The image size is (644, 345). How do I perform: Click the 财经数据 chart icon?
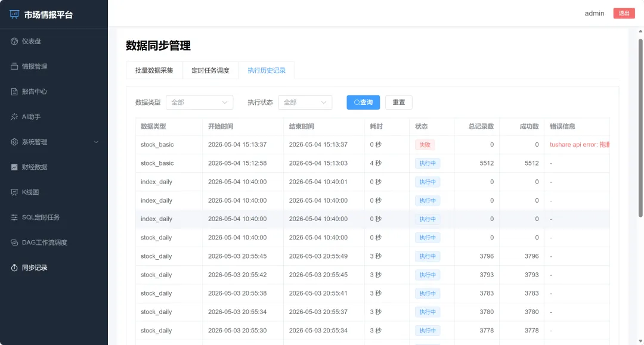(14, 167)
